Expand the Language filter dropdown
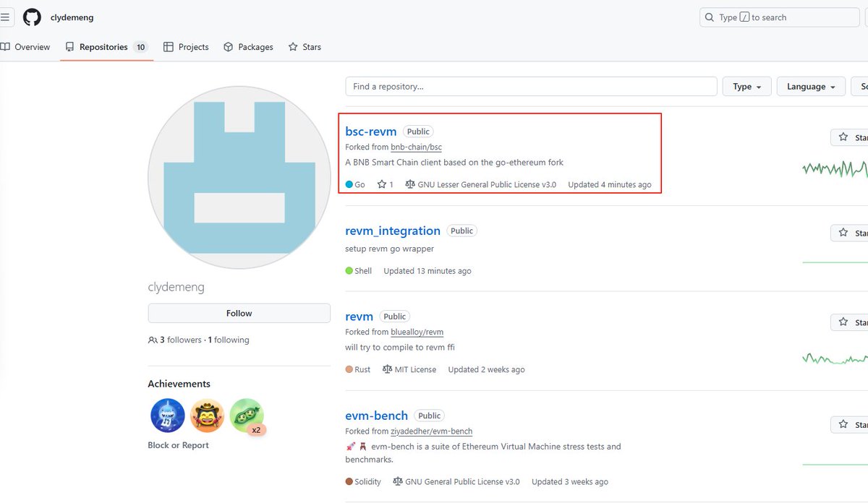This screenshot has width=868, height=503. tap(811, 87)
